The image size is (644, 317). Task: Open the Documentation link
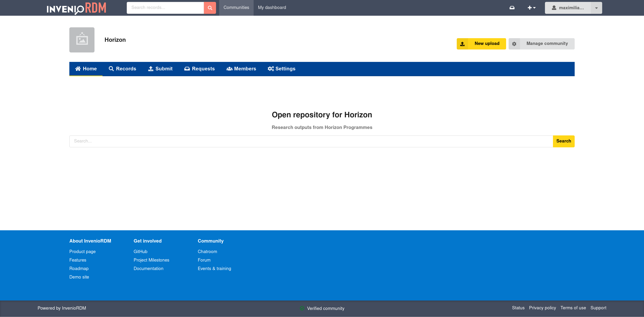point(148,268)
